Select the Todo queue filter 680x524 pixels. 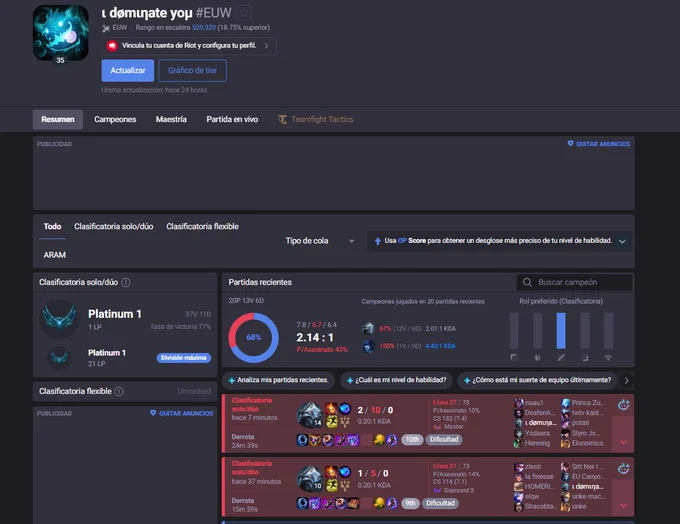[x=52, y=226]
